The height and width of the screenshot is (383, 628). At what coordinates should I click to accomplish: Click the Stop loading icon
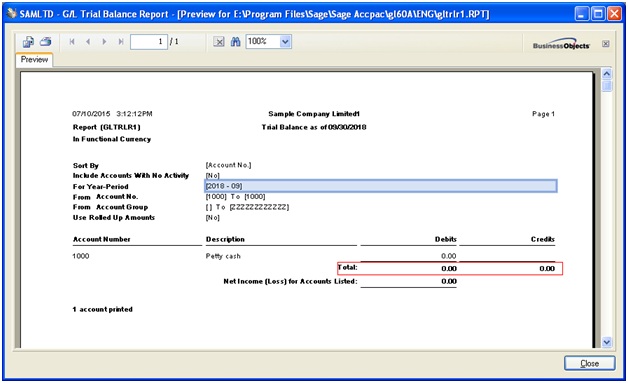(x=219, y=42)
